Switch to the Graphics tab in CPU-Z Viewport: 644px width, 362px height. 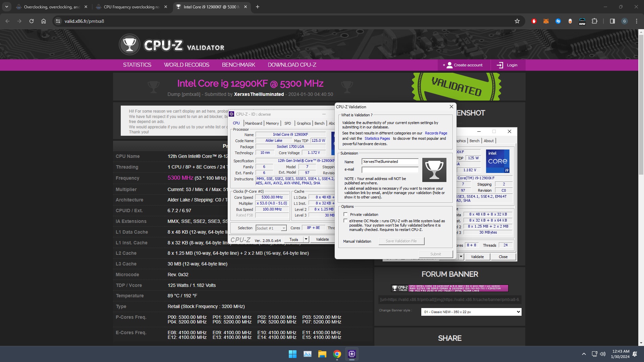[304, 123]
